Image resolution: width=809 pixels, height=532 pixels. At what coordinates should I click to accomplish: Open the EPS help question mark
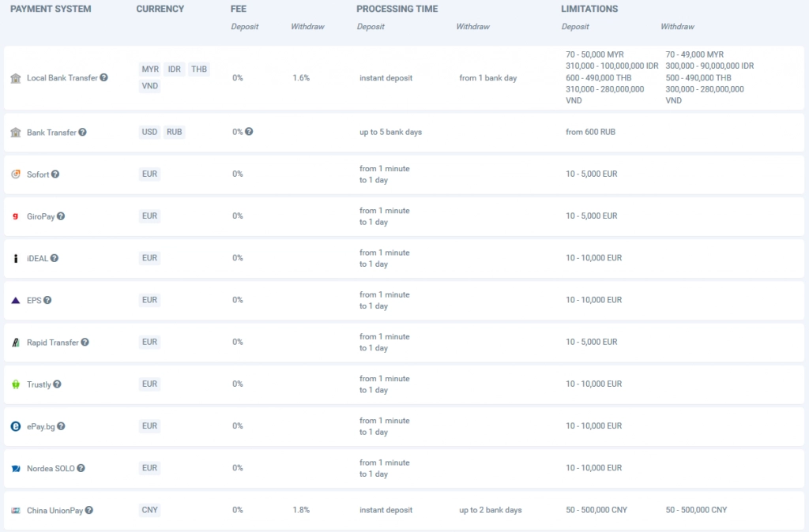tap(47, 300)
